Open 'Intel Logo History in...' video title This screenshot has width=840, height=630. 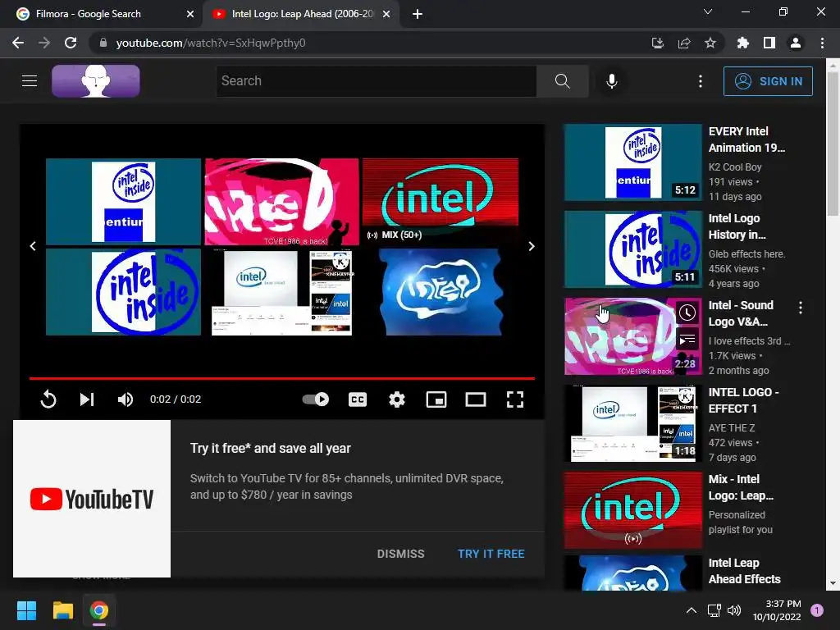(737, 226)
